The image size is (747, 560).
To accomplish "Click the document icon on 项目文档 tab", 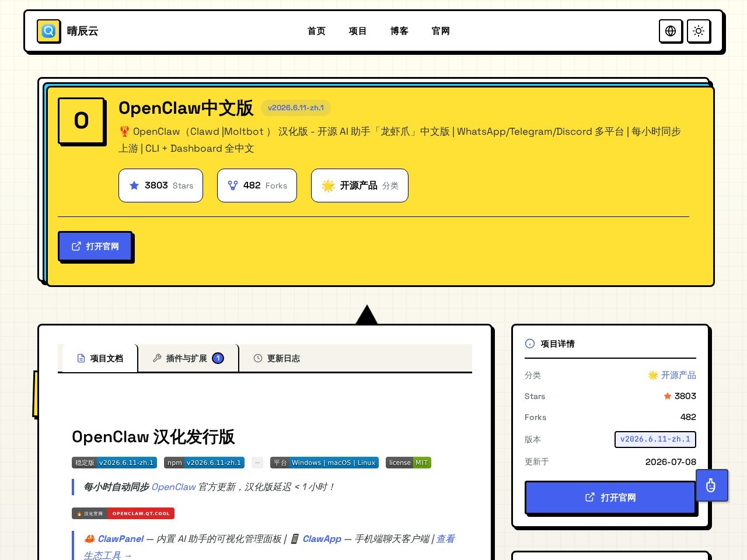I will [x=81, y=358].
